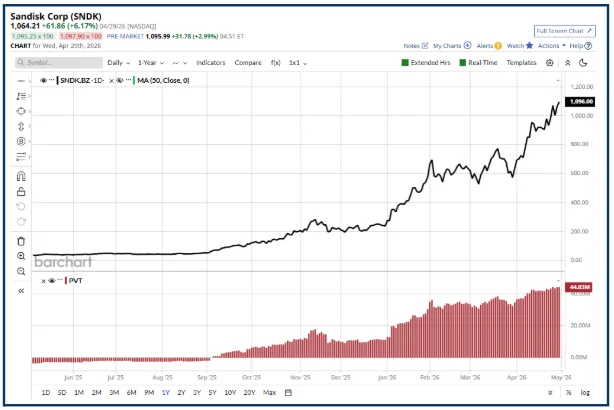Add SNDK to watchlist star
The height and width of the screenshot is (410, 614).
pos(529,45)
